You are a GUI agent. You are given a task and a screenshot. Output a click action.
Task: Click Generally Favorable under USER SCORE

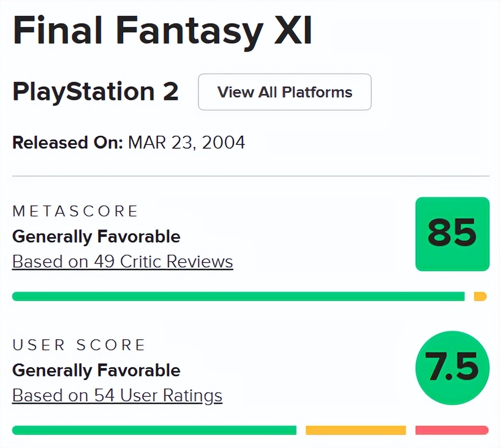click(96, 370)
